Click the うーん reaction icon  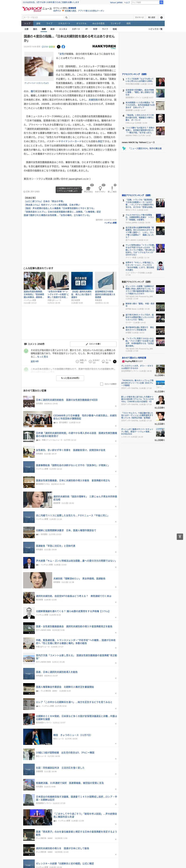pos(104,361)
